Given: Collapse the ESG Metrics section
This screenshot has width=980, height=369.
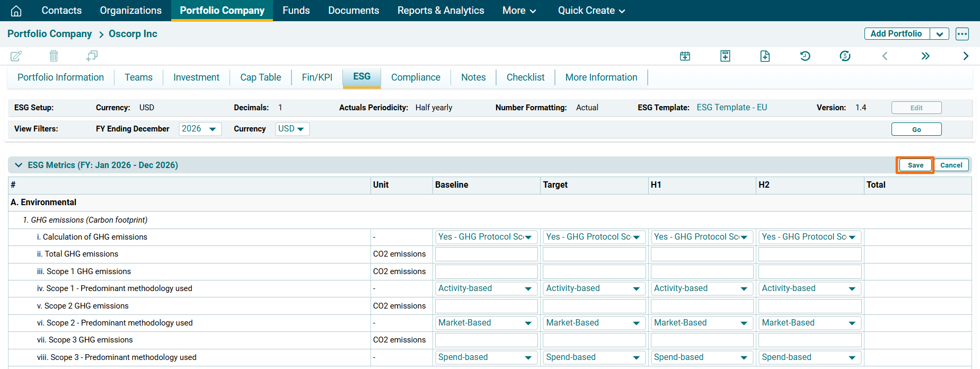Looking at the screenshot, I should 19,165.
